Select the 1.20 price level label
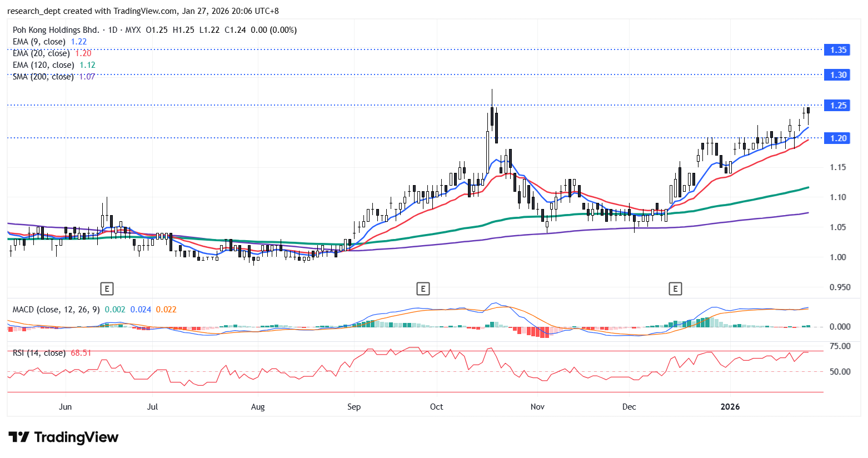 point(838,138)
